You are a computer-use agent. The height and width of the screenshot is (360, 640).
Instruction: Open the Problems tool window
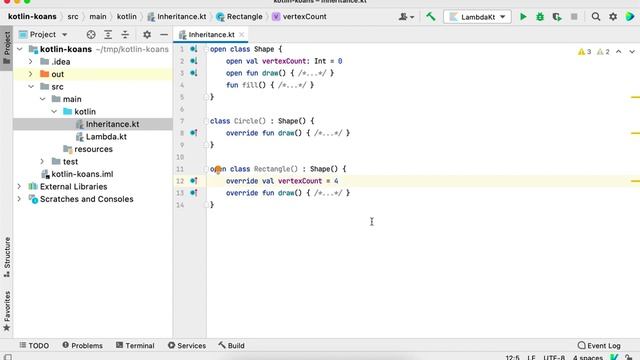tap(82, 346)
